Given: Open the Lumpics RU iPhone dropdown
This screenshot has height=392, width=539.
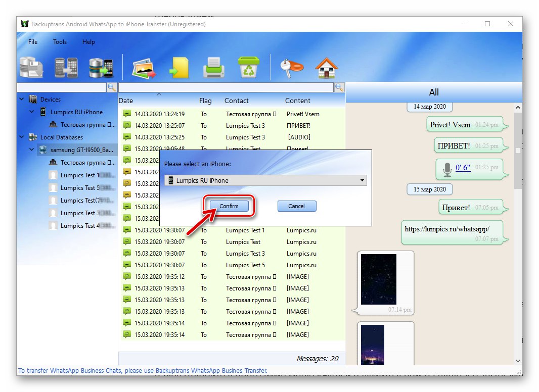Looking at the screenshot, I should click(265, 180).
